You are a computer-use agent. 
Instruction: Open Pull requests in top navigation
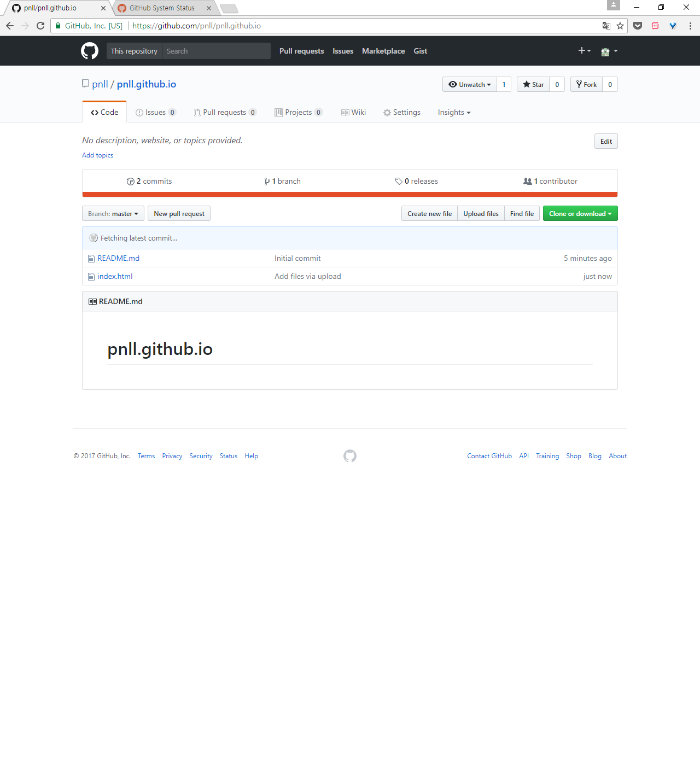[x=301, y=51]
